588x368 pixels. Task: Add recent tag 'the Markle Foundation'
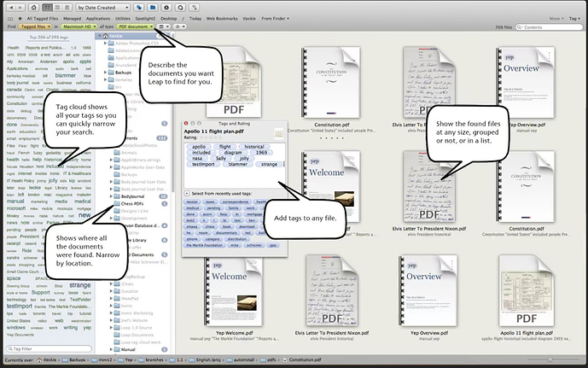click(x=205, y=245)
